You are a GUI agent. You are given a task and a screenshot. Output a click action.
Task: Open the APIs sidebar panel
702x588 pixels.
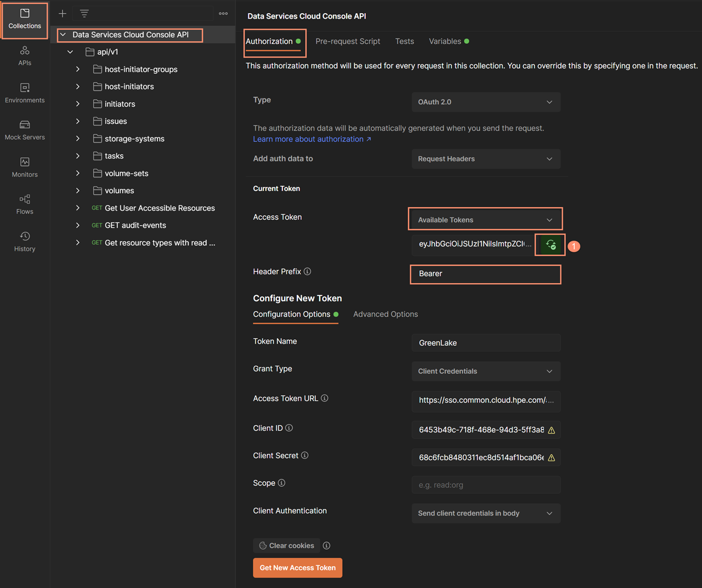coord(25,56)
